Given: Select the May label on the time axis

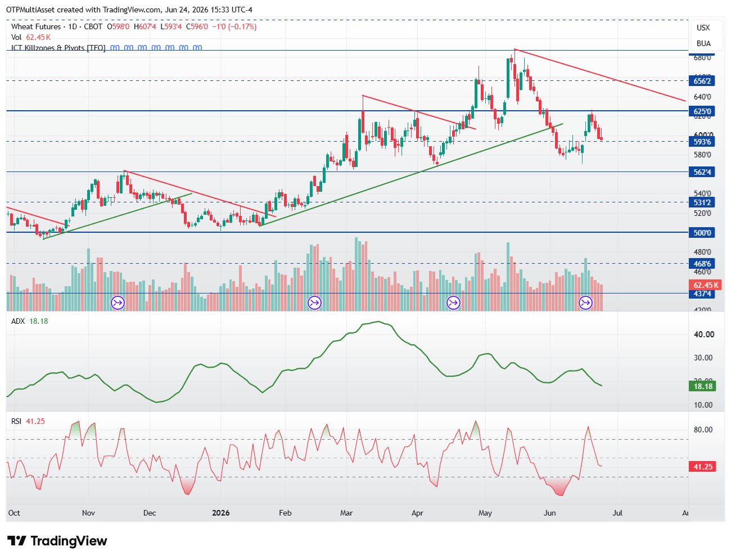Looking at the screenshot, I should (x=485, y=513).
